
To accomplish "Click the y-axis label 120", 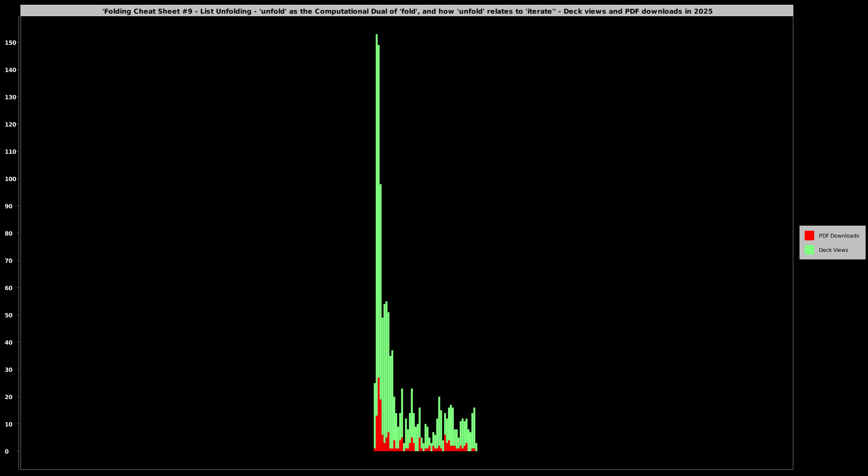I will click(x=10, y=124).
